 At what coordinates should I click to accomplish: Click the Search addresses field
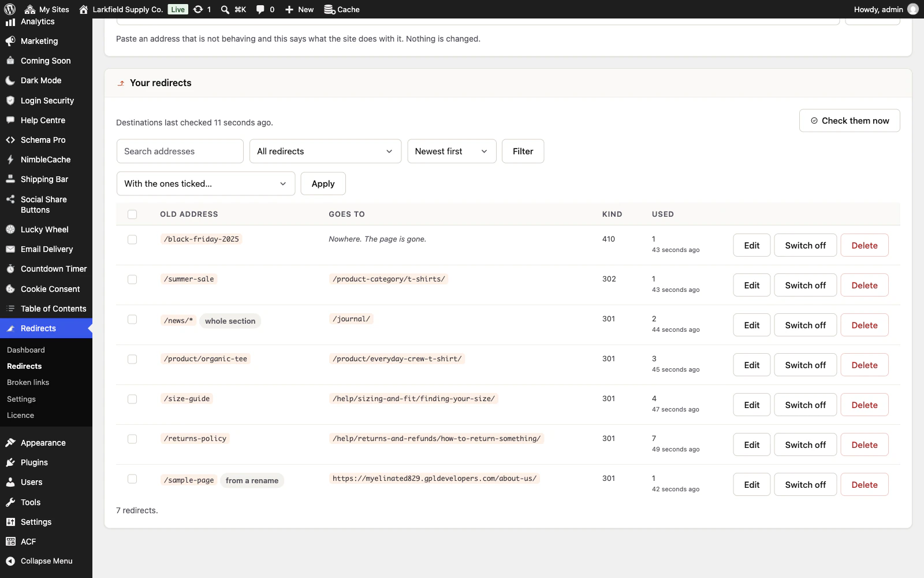[180, 151]
